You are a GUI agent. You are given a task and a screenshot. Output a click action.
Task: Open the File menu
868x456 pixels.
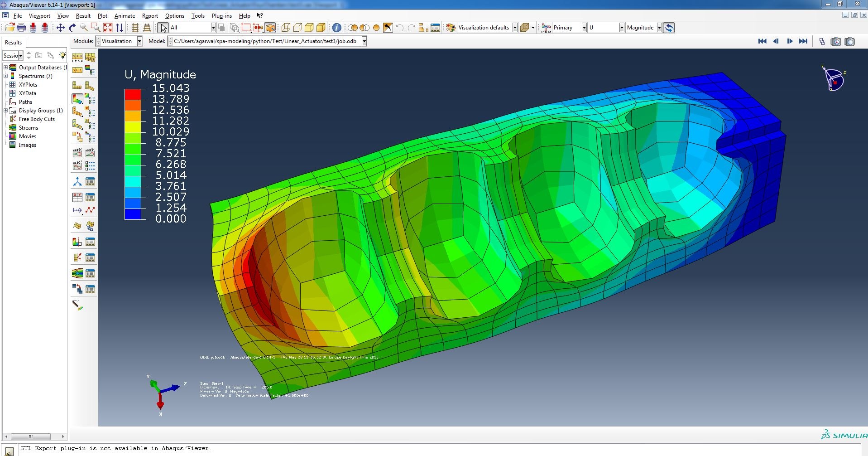click(x=18, y=16)
